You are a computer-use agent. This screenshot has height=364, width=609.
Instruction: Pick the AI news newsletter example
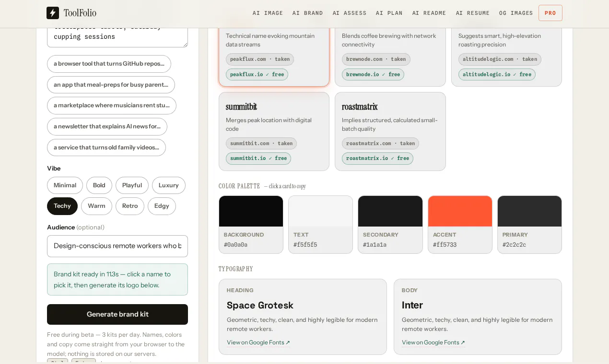[107, 126]
